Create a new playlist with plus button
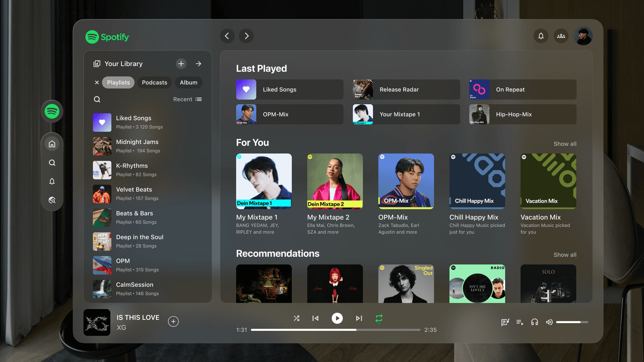This screenshot has width=644, height=362. [181, 64]
